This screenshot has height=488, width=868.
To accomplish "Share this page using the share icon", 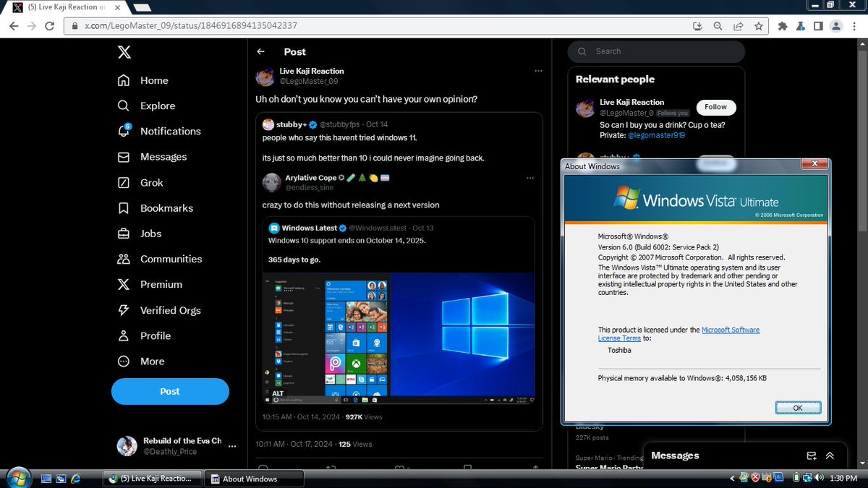I will (738, 25).
